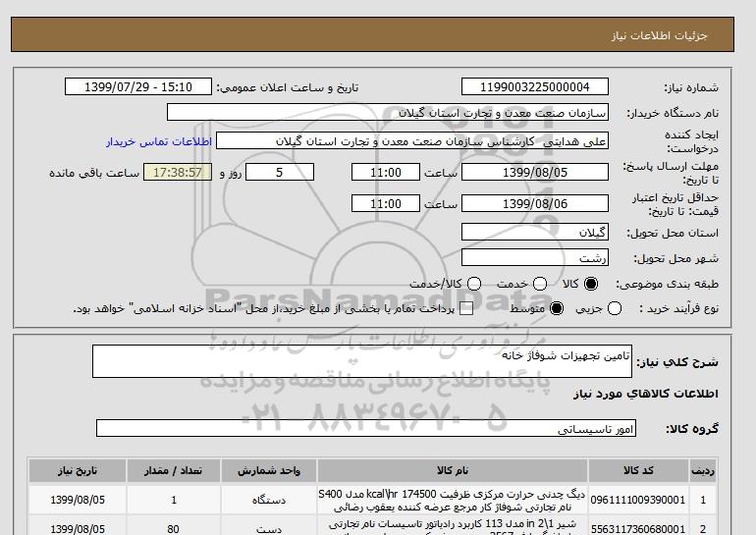Select the خدمت radio button
Image resolution: width=756 pixels, height=535 pixels.
(540, 284)
